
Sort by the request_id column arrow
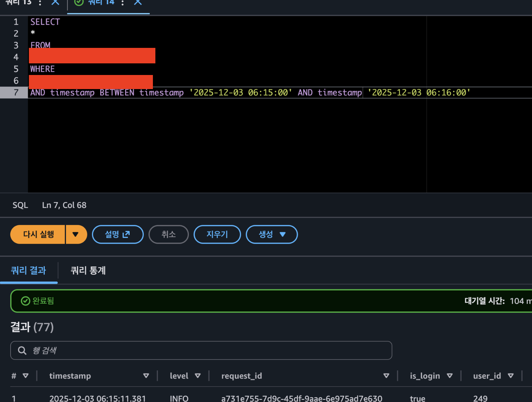click(x=386, y=376)
